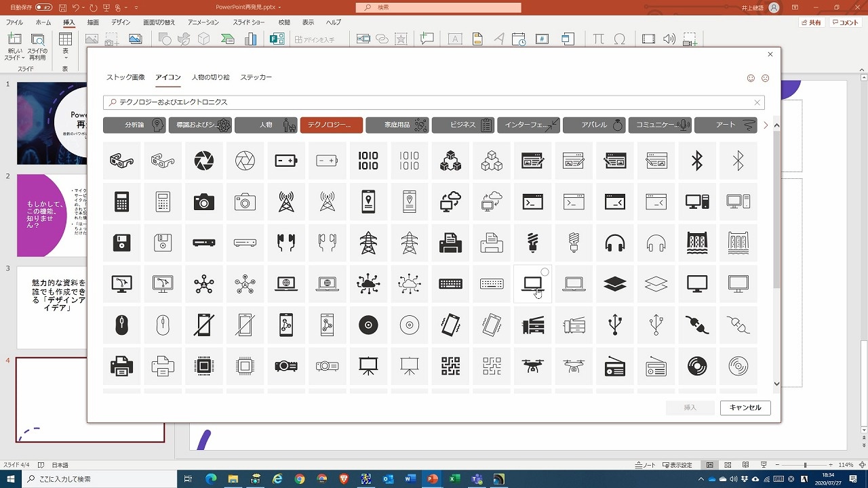This screenshot has width=868, height=488.
Task: Select the solid light bulb icon
Action: [533, 243]
